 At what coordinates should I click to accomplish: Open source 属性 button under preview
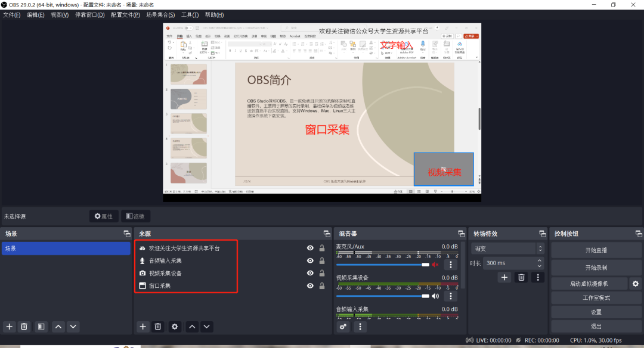pyautogui.click(x=104, y=216)
